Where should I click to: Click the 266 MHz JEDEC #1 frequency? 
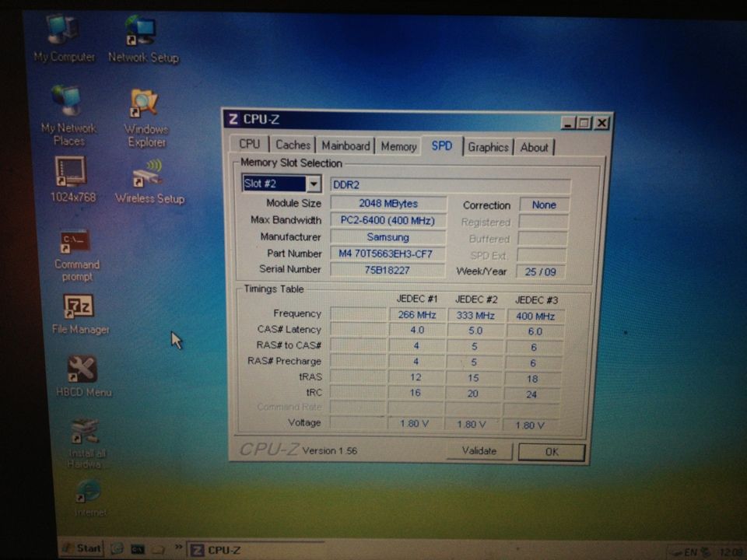pyautogui.click(x=417, y=315)
